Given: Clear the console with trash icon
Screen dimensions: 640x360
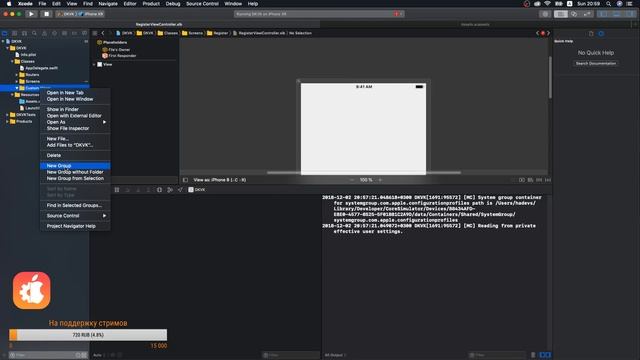Looking at the screenshot, I should (533, 355).
